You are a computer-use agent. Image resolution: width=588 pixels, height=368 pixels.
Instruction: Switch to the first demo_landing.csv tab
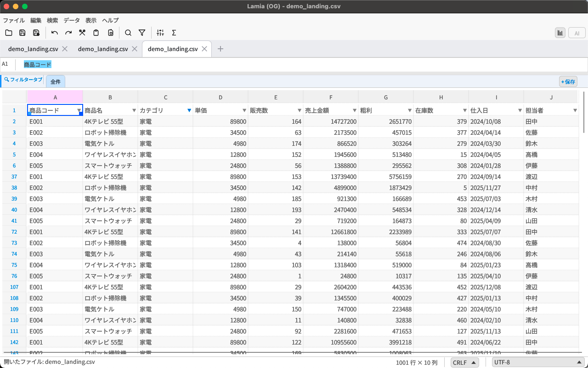point(33,49)
